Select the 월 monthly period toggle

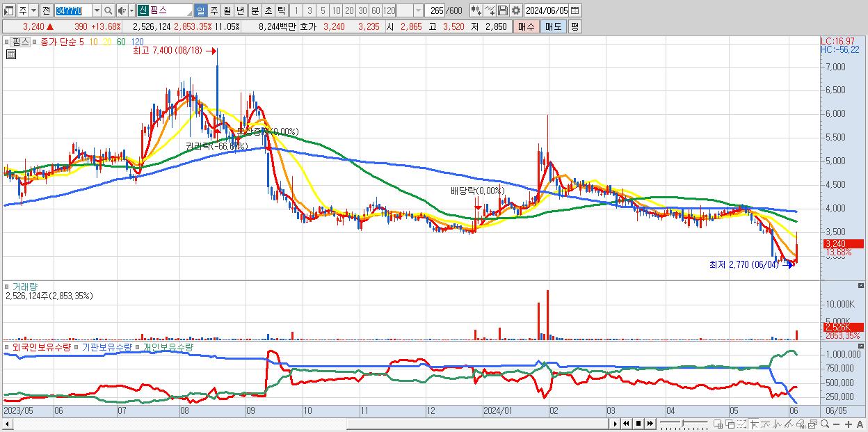[x=227, y=10]
